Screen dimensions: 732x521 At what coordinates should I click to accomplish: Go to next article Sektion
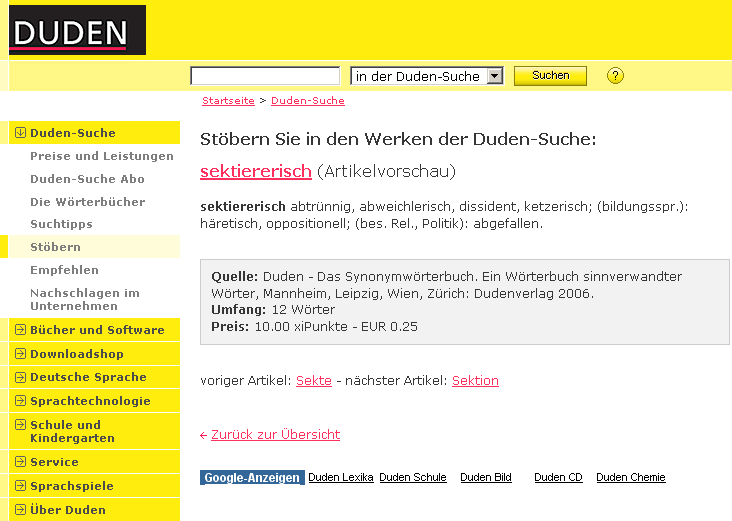tap(475, 380)
